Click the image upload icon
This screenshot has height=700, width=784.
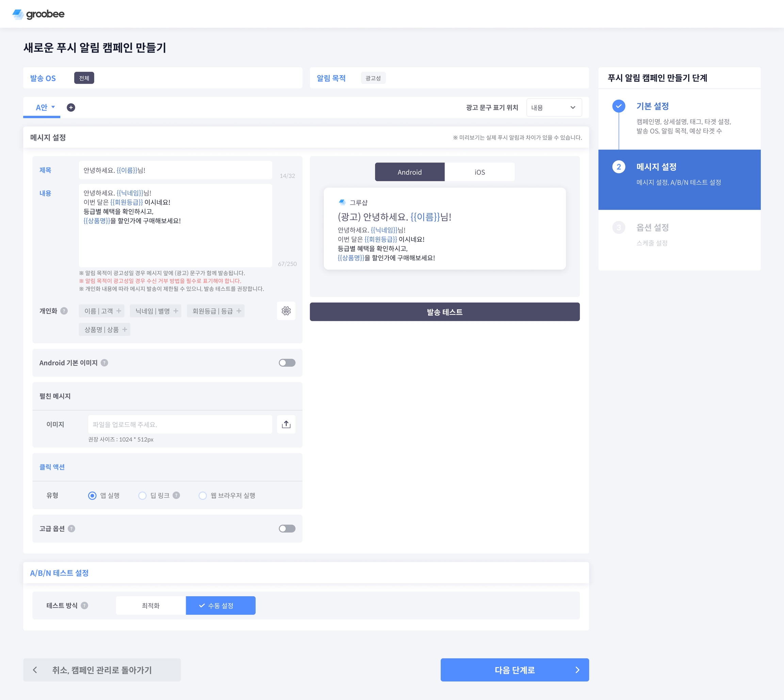[286, 424]
